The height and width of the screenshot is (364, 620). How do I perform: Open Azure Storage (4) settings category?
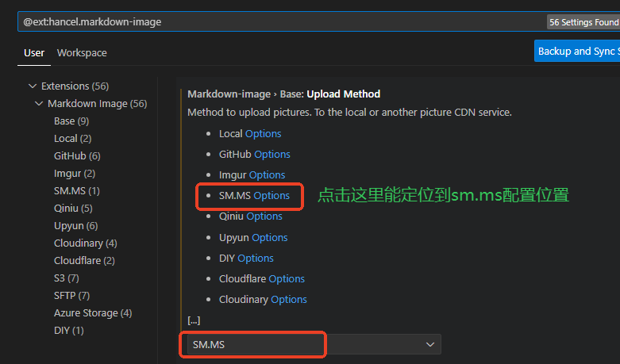coord(93,312)
